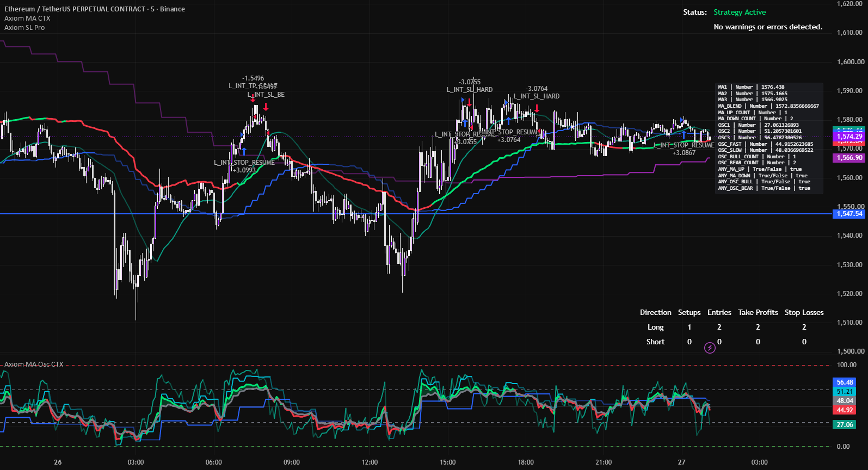The height and width of the screenshot is (470, 868).
Task: Click the MA_DOWN_COUNT row in the debug table
Action: (755, 119)
